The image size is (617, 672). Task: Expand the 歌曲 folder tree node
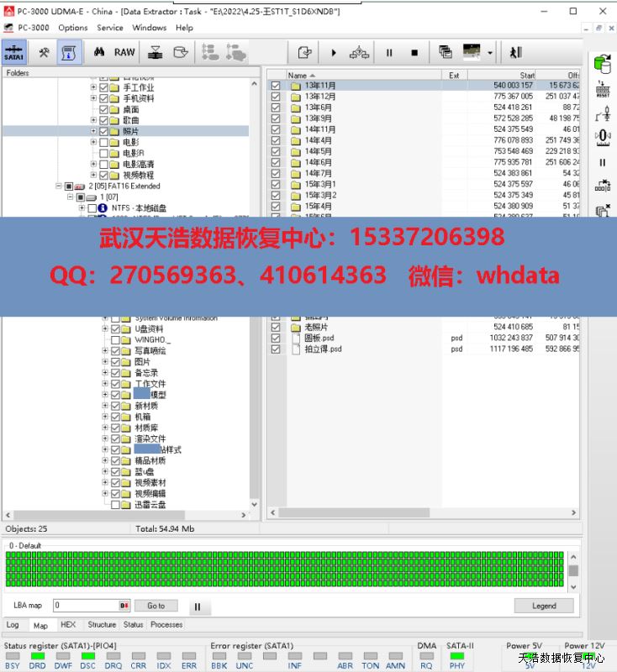pos(93,120)
